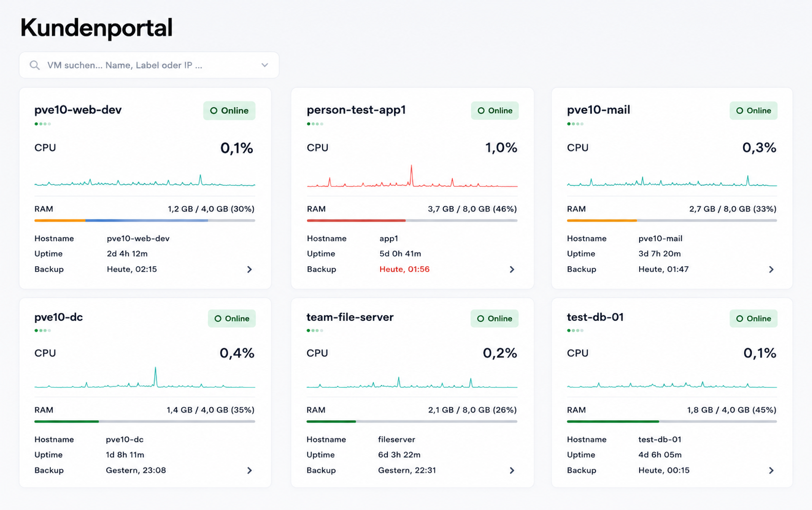The width and height of the screenshot is (812, 510).
Task: Expand pve10-mail card details chevron
Action: point(771,269)
